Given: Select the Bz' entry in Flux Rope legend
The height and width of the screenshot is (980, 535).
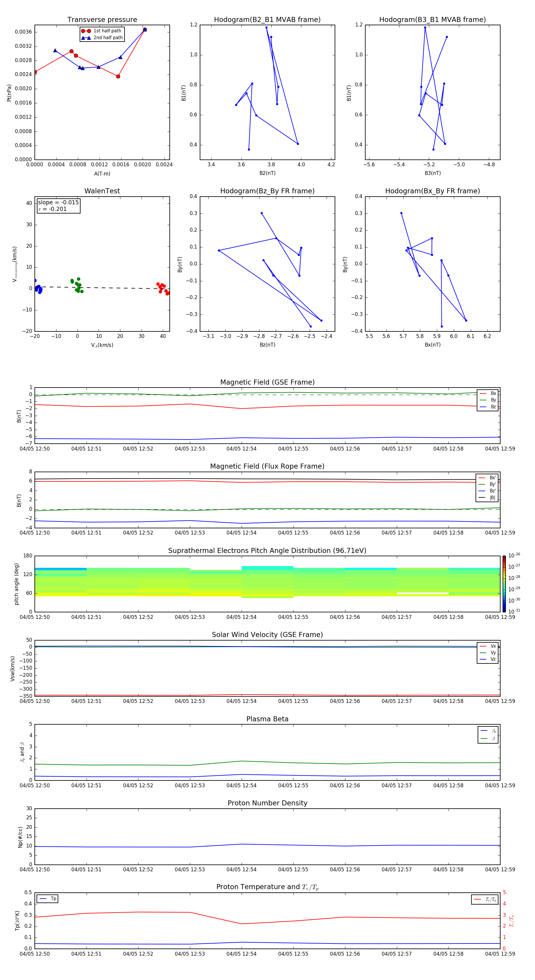Looking at the screenshot, I should tap(487, 491).
